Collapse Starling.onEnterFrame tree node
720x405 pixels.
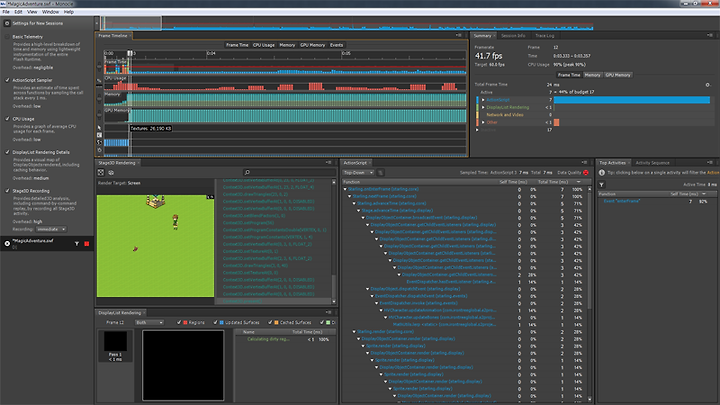(x=345, y=189)
